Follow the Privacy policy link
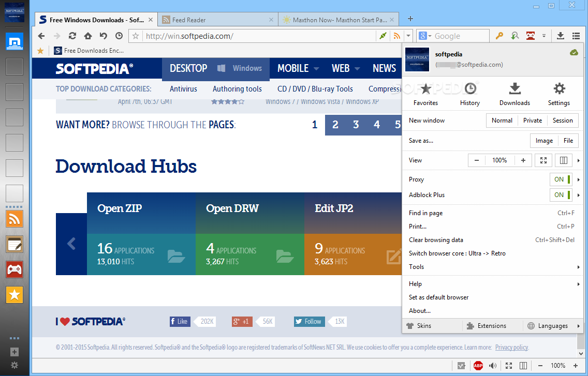Screen dimensions: 588x376 point(511,348)
